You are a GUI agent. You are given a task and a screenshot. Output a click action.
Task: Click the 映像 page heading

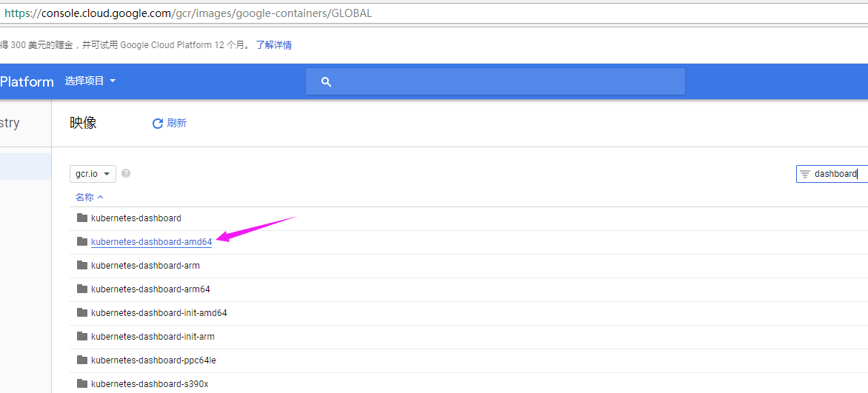[x=83, y=123]
